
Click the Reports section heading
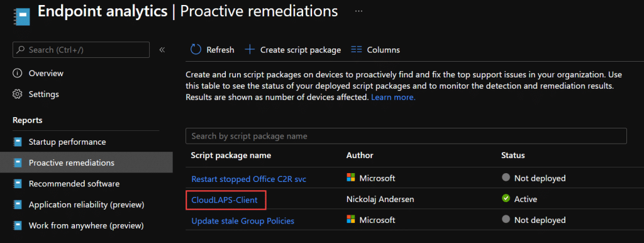coord(28,120)
